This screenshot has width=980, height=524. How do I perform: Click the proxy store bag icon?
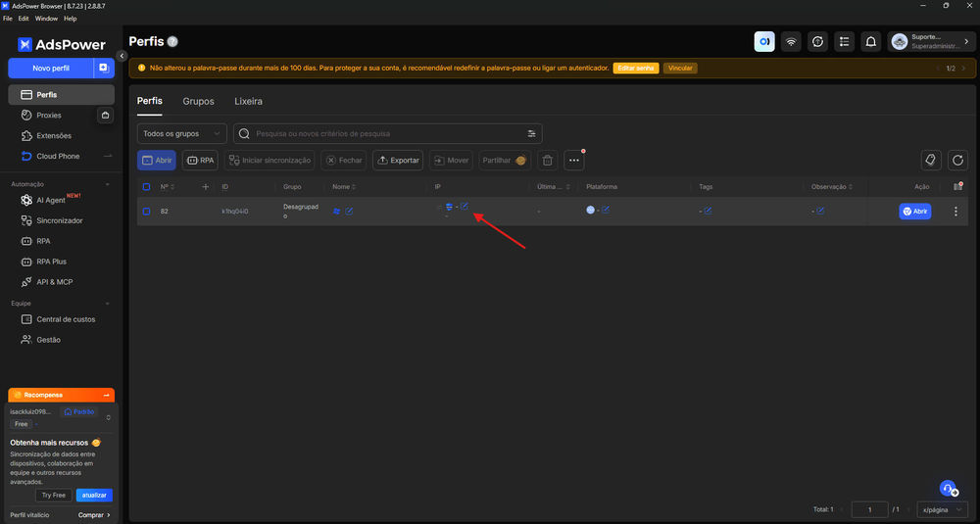105,115
